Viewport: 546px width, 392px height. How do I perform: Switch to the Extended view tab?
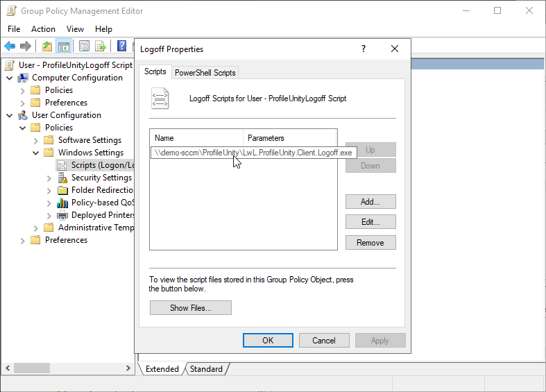click(162, 369)
